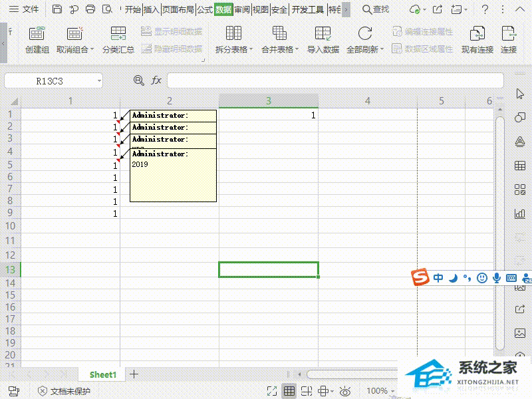Click the Print Preview icon
Screen dimensions: 532x399
pyautogui.click(x=107, y=9)
